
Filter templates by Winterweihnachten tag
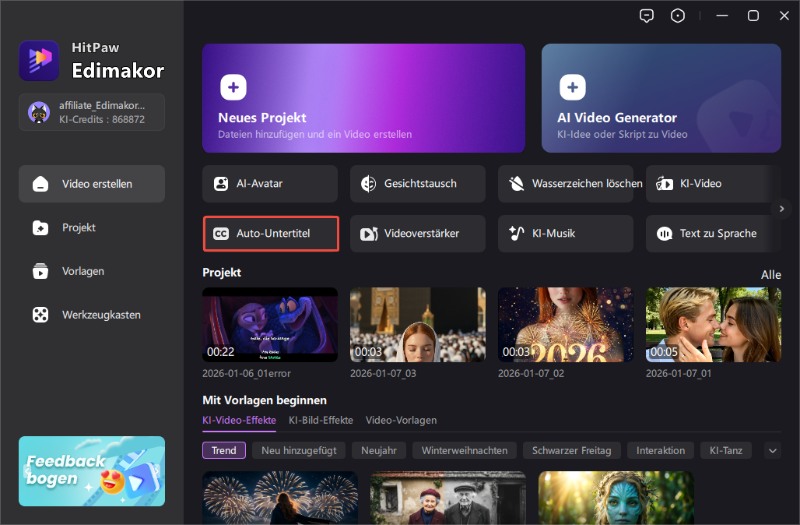point(466,451)
